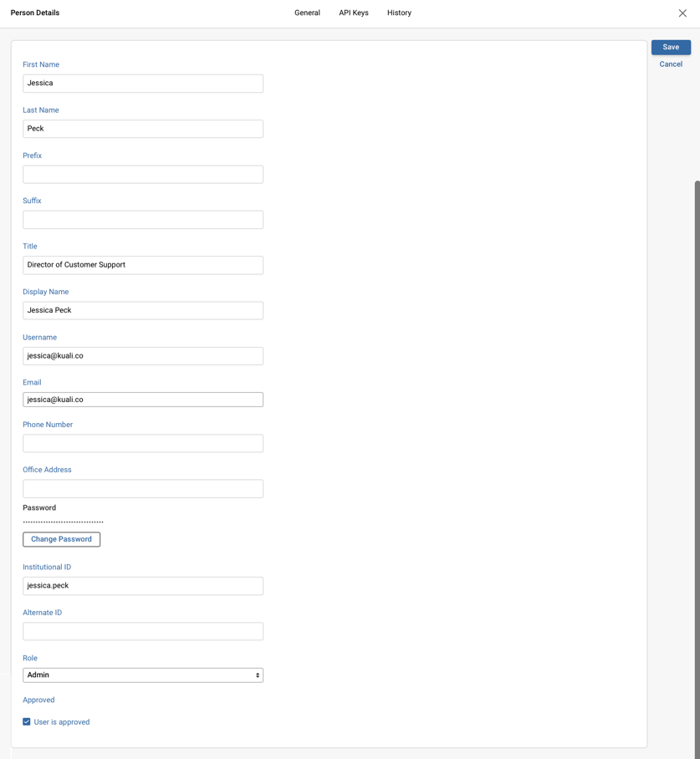This screenshot has width=700, height=759.
Task: Save the person details
Action: click(670, 47)
